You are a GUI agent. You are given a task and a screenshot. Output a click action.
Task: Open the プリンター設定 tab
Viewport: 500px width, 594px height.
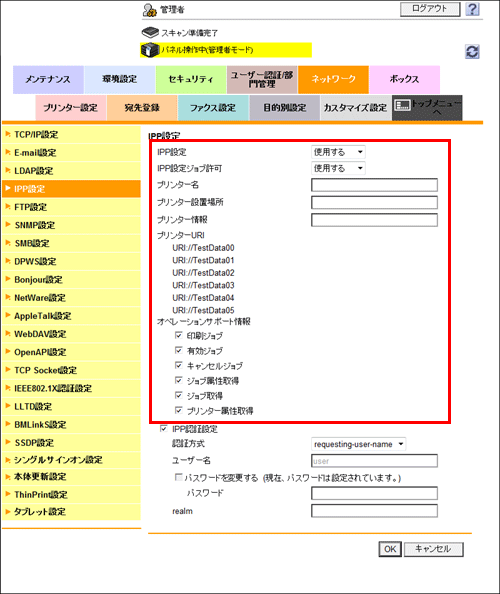pyautogui.click(x=71, y=108)
